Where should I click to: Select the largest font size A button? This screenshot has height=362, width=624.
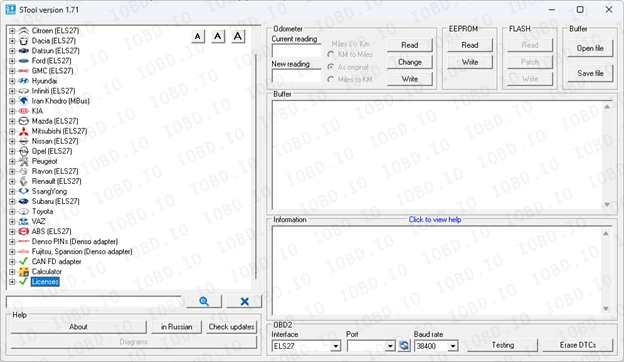[238, 36]
